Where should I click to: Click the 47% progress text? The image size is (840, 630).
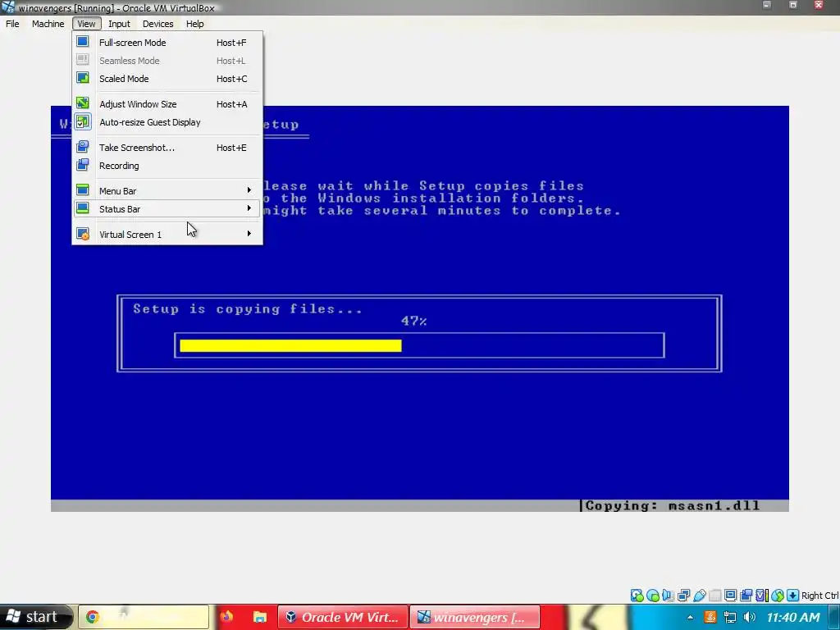point(413,321)
